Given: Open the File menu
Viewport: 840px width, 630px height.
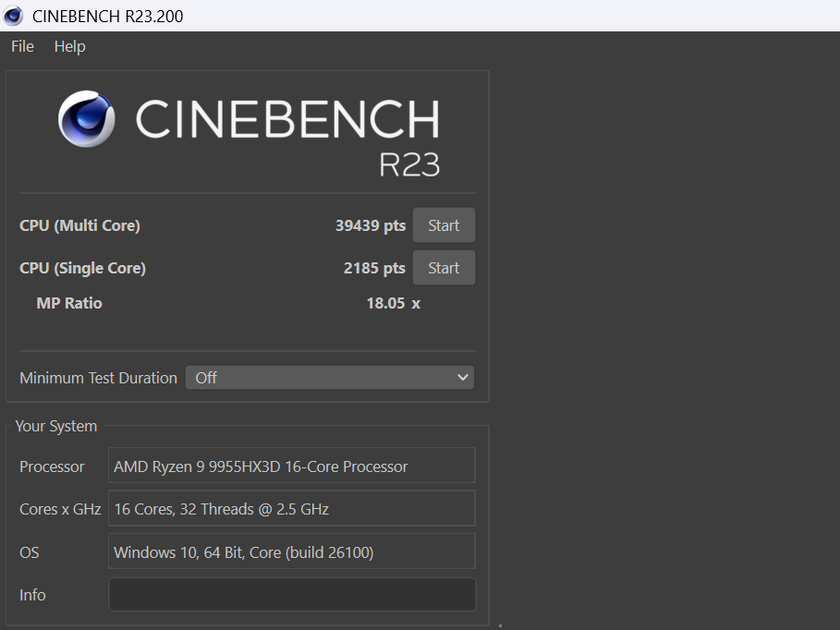Looking at the screenshot, I should (x=22, y=46).
